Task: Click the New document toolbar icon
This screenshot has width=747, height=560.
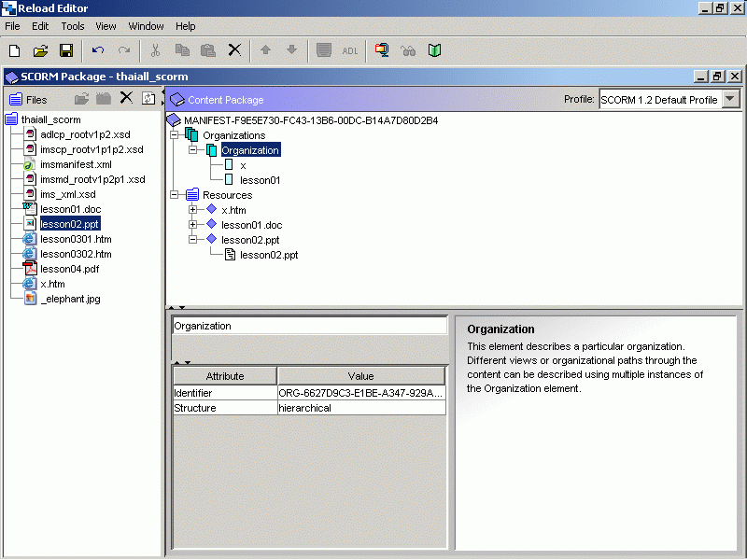Action: pos(14,50)
